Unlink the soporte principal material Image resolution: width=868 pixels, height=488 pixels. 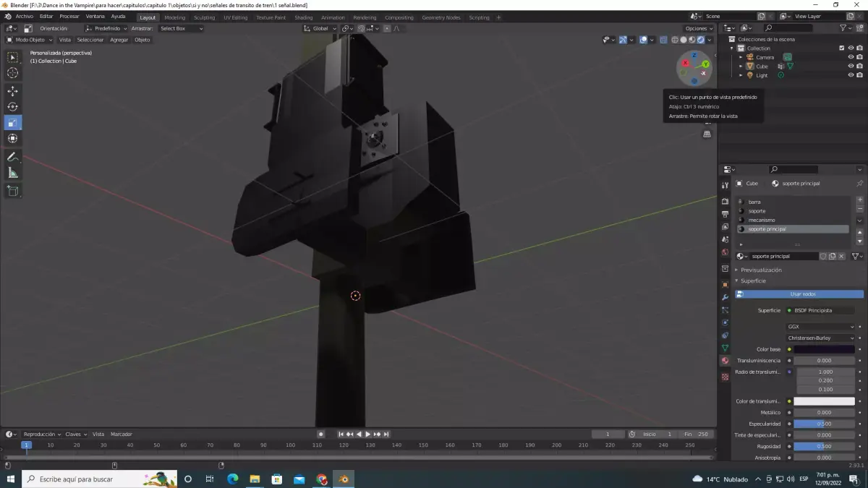click(x=842, y=256)
